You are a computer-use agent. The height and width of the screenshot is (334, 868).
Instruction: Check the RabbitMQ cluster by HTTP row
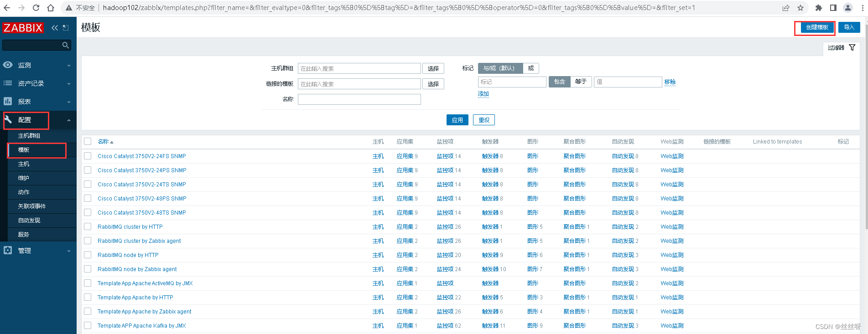coord(88,226)
